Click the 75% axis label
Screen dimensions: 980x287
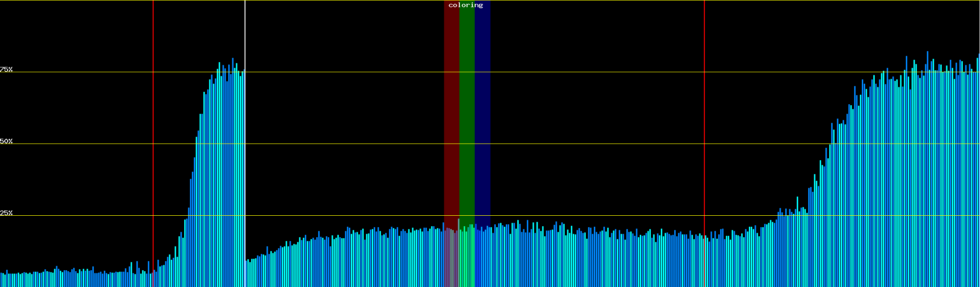point(6,69)
